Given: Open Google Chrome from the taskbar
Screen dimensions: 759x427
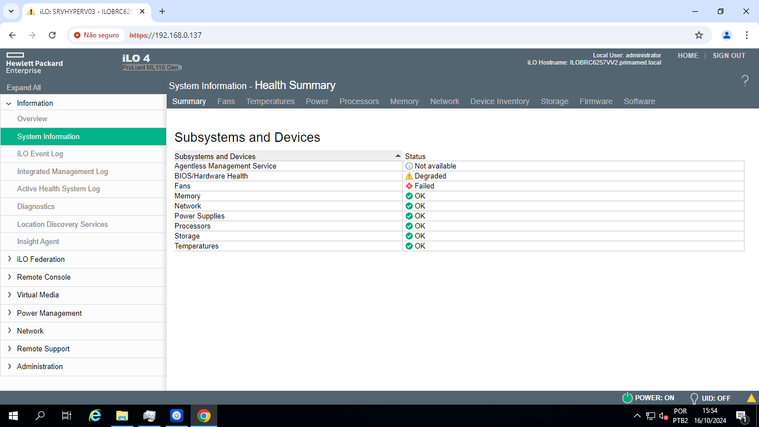Looking at the screenshot, I should [203, 415].
